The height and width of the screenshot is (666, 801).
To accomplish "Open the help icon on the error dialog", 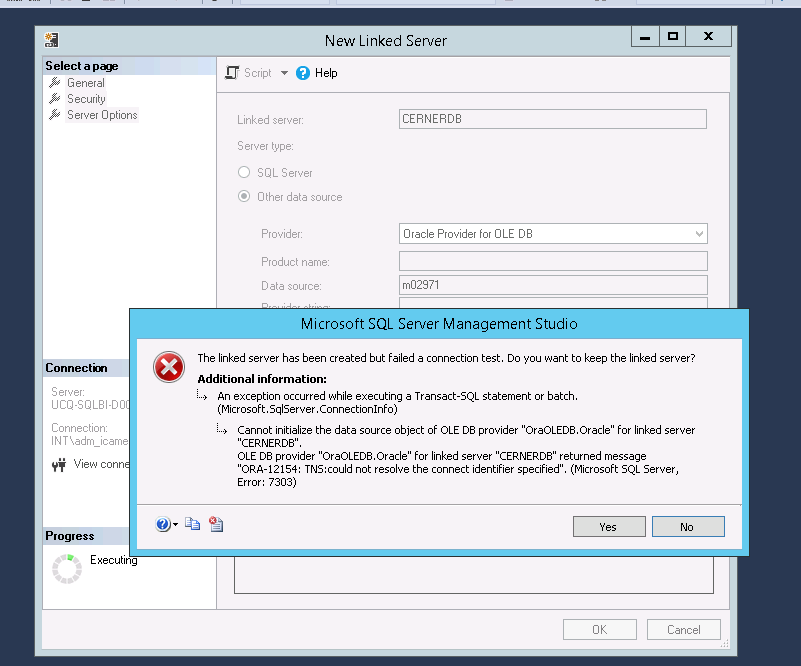I will tap(160, 524).
